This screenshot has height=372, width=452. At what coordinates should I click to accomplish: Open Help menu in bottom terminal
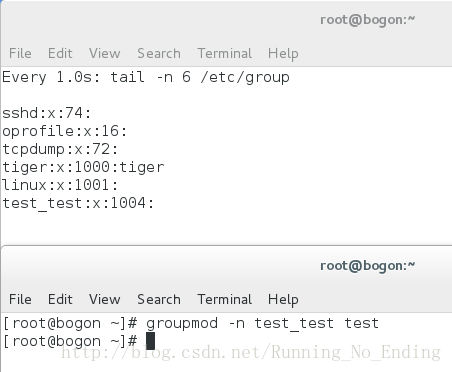pos(283,300)
